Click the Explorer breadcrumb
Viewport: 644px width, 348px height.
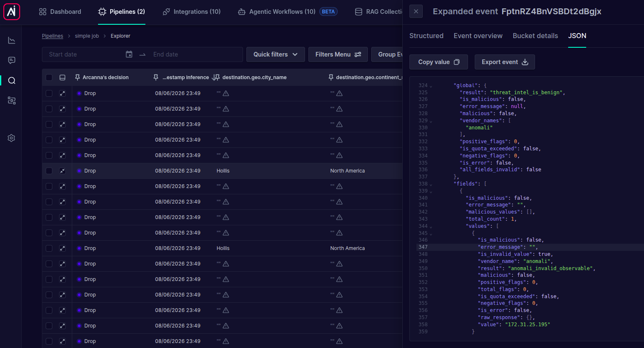tap(120, 36)
